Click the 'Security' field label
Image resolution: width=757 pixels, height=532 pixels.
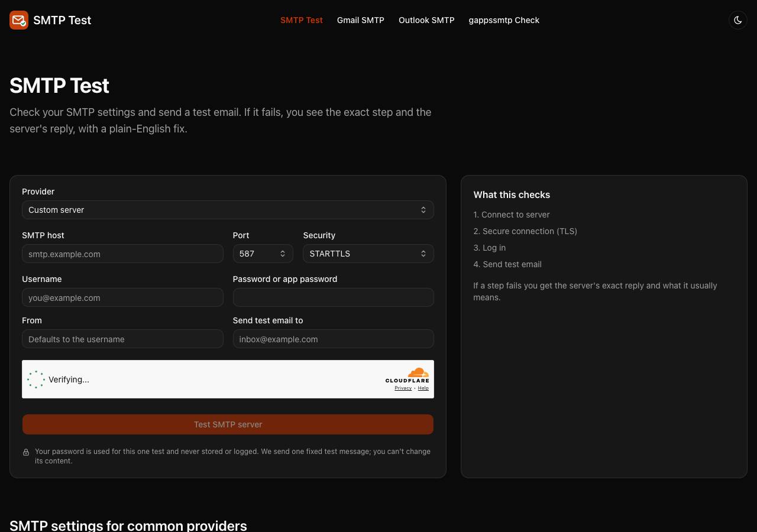(x=319, y=235)
